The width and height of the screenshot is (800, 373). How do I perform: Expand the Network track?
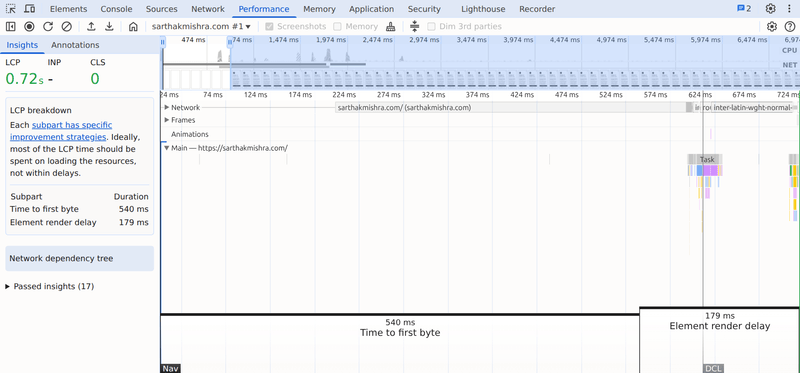[x=167, y=107]
